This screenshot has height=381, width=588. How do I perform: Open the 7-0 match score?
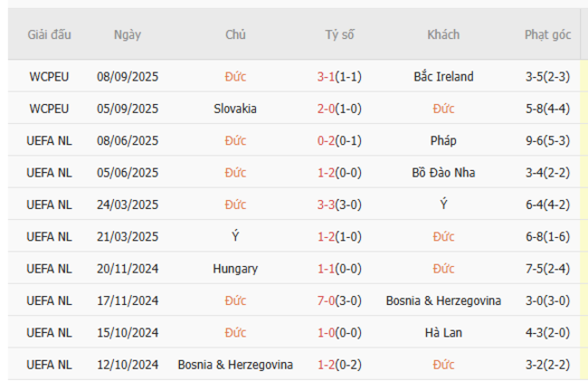point(327,300)
